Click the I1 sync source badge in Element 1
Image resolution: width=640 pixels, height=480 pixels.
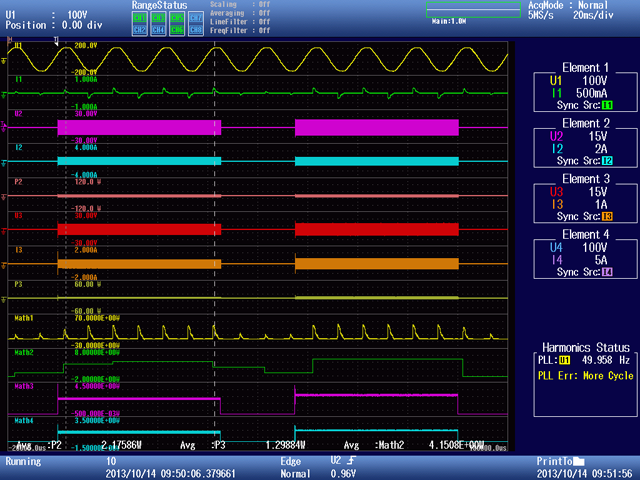point(607,105)
